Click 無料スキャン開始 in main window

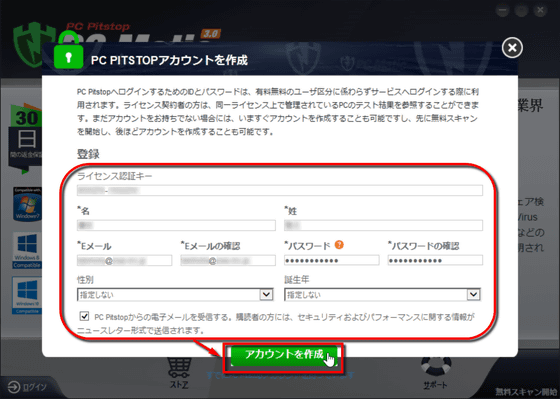[x=527, y=391]
